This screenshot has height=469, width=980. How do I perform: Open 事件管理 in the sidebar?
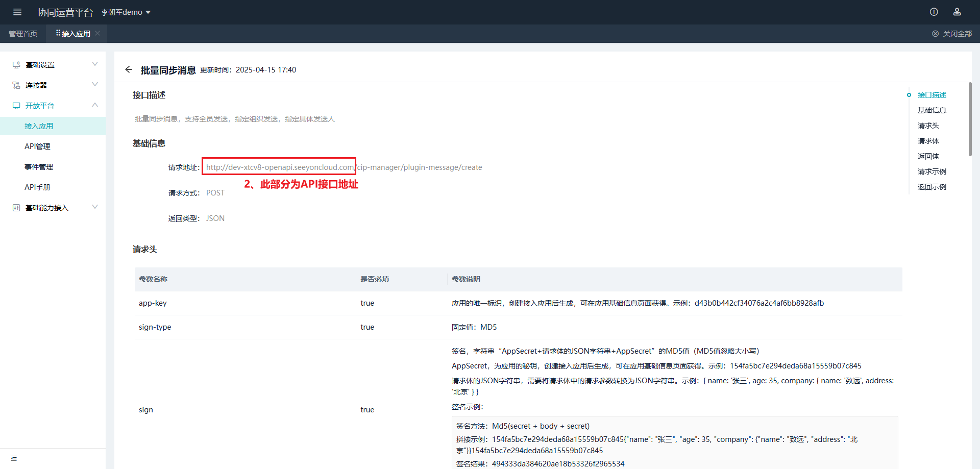click(x=39, y=167)
